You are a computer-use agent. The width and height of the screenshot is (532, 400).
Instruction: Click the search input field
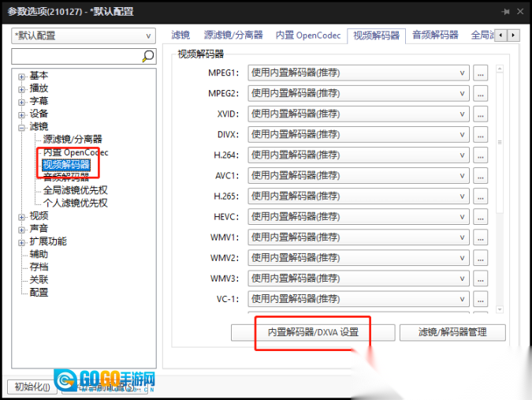76,56
